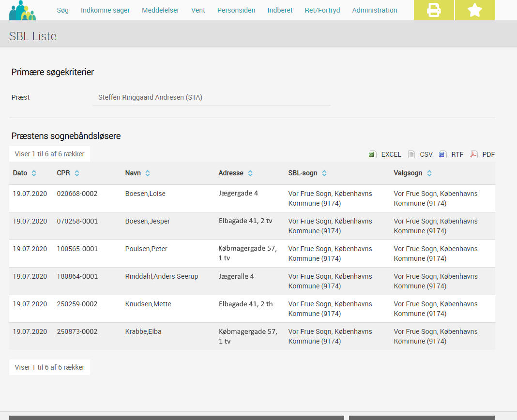Click the bottom 'Viser 1 til 6' row count
Viewport: 517px width, 420px height.
coord(49,367)
